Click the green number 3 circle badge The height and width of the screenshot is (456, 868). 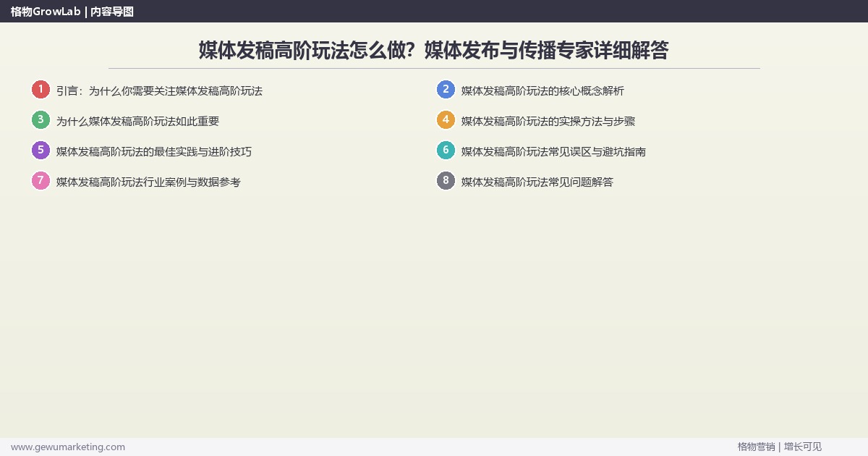click(x=41, y=120)
